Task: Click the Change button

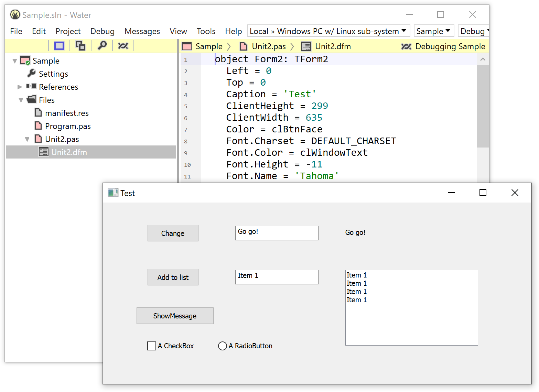Action: [x=173, y=233]
